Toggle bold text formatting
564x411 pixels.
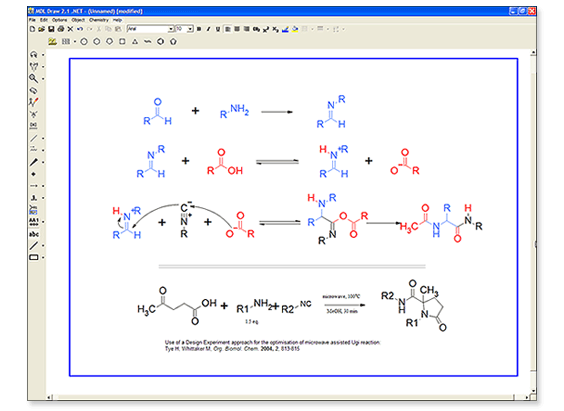tap(199, 29)
